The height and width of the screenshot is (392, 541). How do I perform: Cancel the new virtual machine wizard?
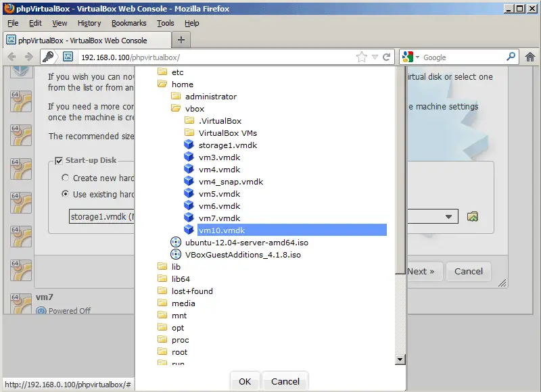469,271
